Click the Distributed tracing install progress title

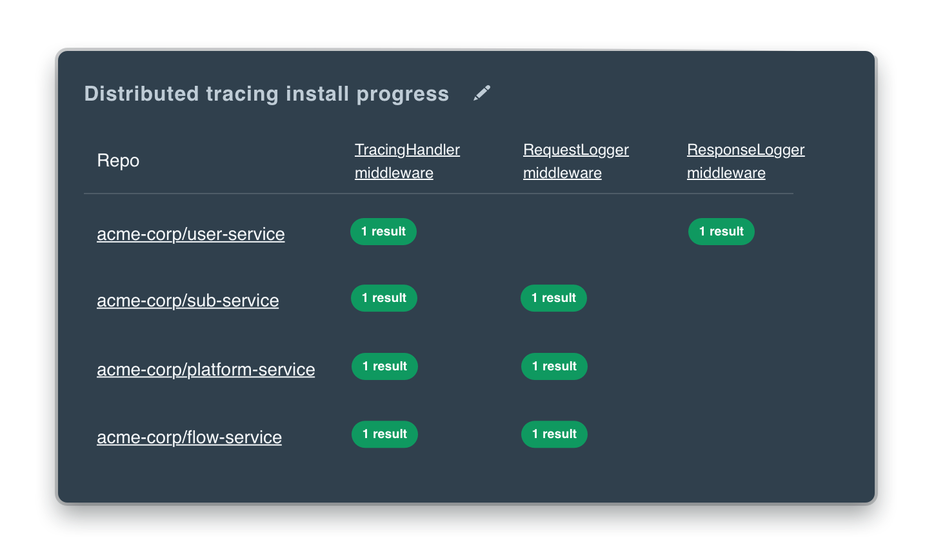click(x=266, y=94)
